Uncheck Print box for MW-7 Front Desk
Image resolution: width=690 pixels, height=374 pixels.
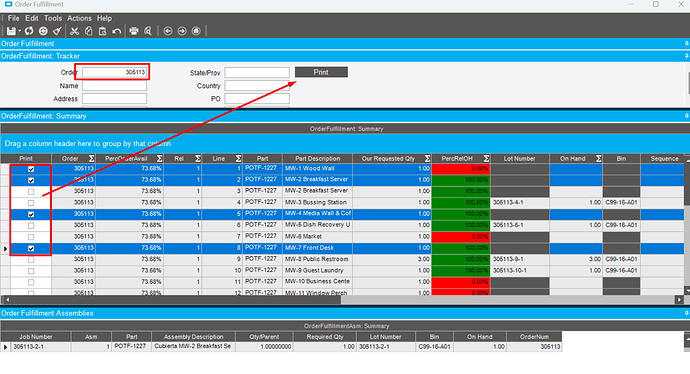pyautogui.click(x=31, y=248)
